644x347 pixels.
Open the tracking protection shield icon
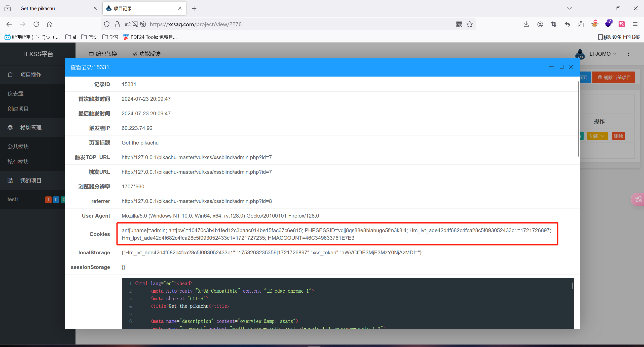point(107,24)
